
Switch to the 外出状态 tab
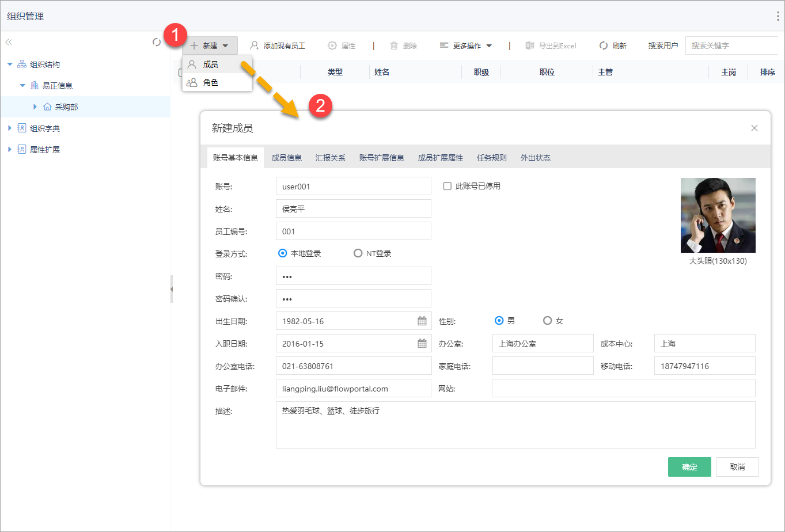(x=536, y=158)
